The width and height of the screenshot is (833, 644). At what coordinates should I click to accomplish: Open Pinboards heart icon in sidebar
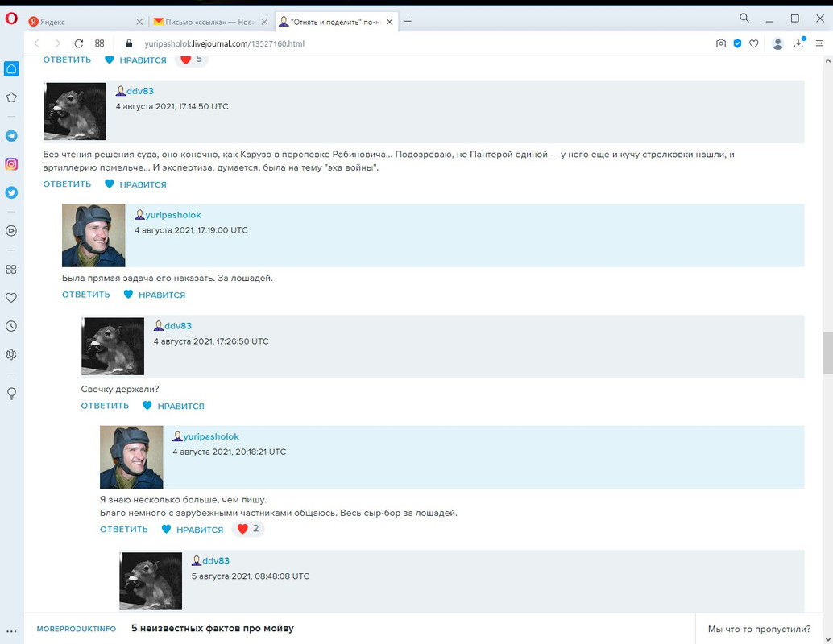point(11,298)
